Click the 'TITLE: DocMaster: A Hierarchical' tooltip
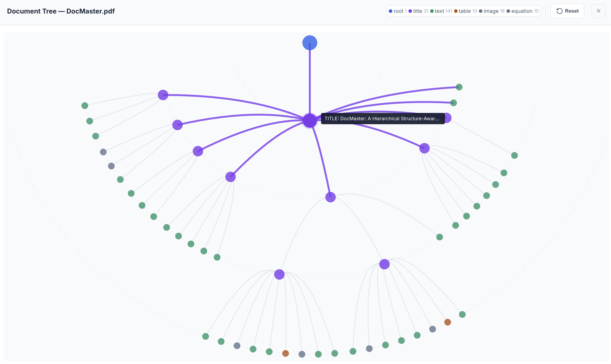This screenshot has width=611, height=364. pyautogui.click(x=383, y=118)
